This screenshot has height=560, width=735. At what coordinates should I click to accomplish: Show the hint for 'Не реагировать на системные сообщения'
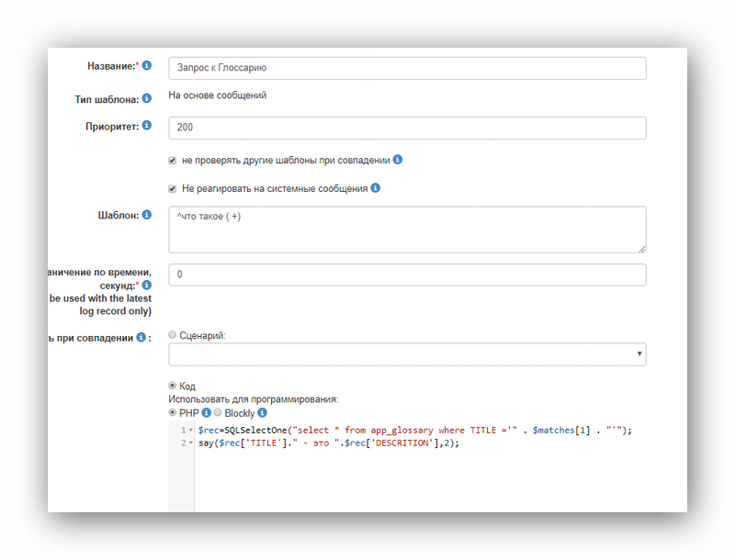[x=375, y=188]
